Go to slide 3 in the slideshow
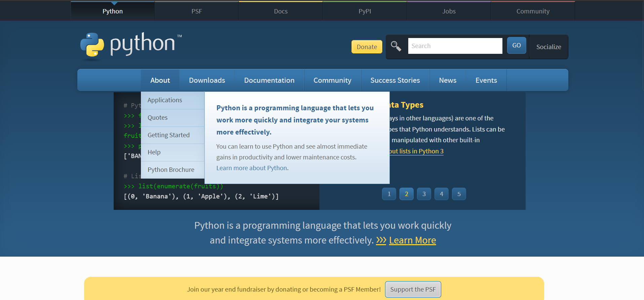The image size is (644, 300). tap(424, 194)
